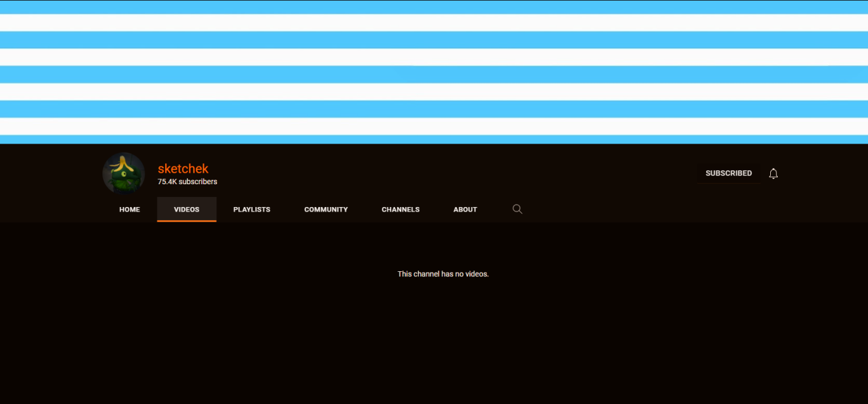Go to the Community tab

point(326,210)
